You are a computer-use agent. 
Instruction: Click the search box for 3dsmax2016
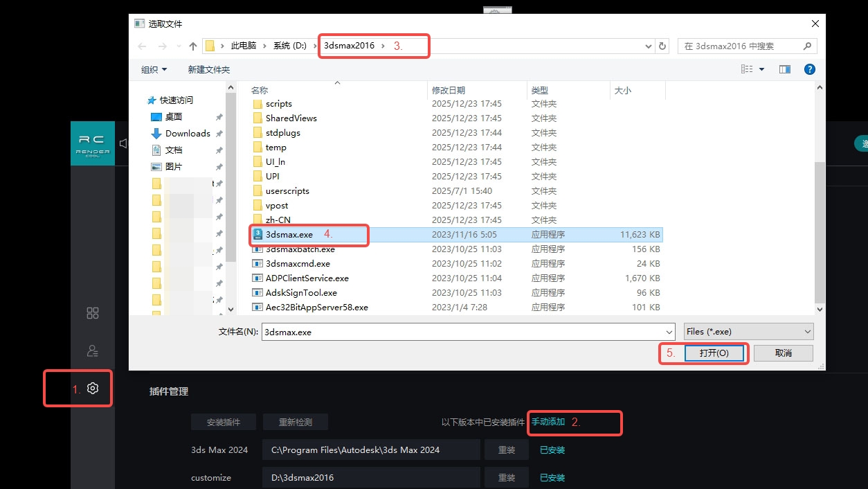(741, 46)
